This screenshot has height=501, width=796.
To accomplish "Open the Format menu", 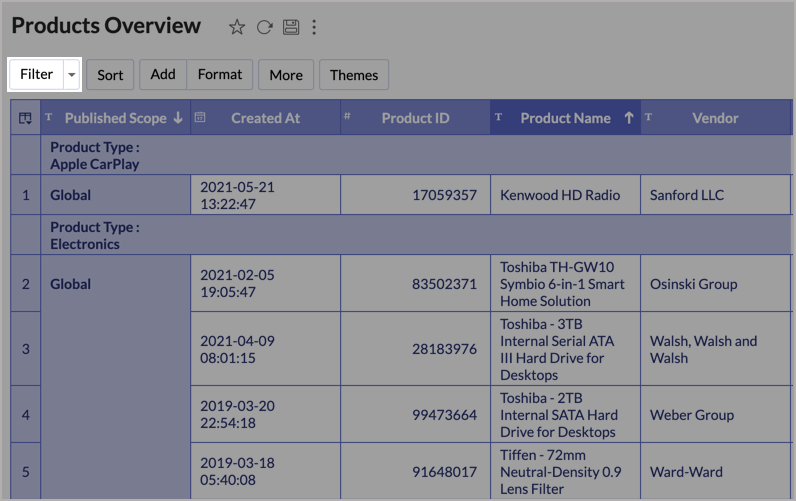I will [x=220, y=75].
